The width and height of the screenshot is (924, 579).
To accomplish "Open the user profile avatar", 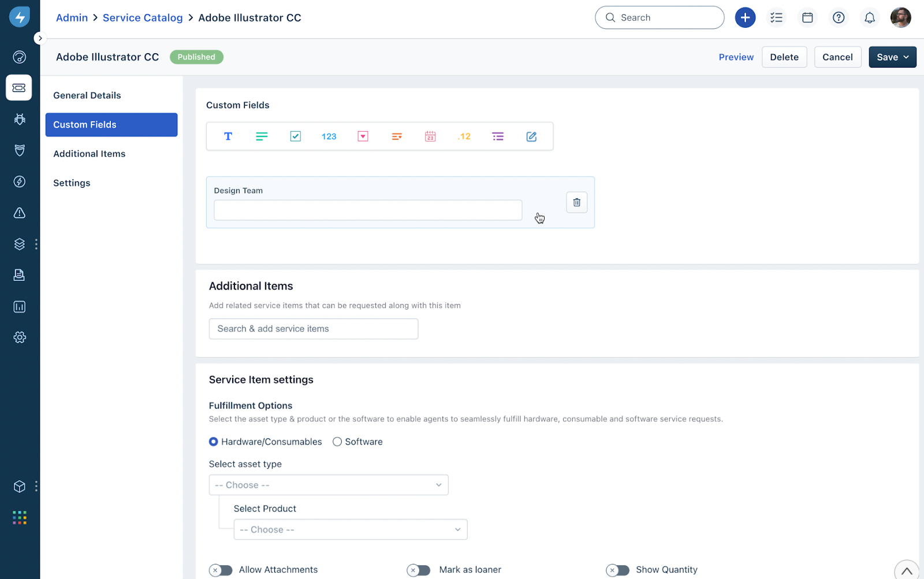I will click(x=900, y=17).
